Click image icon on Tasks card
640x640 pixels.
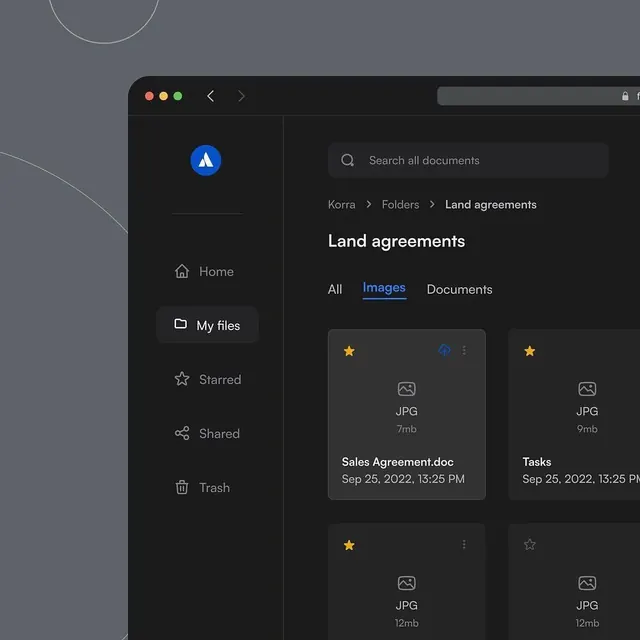pyautogui.click(x=587, y=389)
